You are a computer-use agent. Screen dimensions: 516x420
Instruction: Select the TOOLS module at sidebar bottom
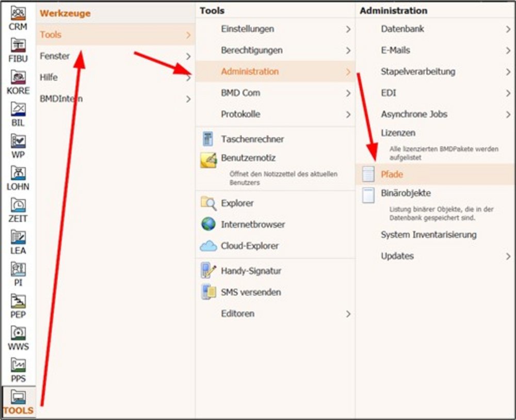(x=18, y=402)
